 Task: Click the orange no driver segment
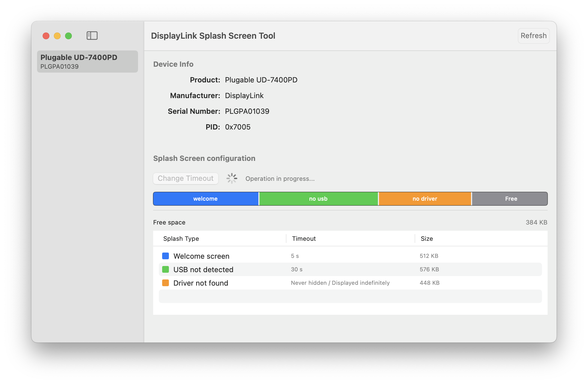pyautogui.click(x=425, y=199)
